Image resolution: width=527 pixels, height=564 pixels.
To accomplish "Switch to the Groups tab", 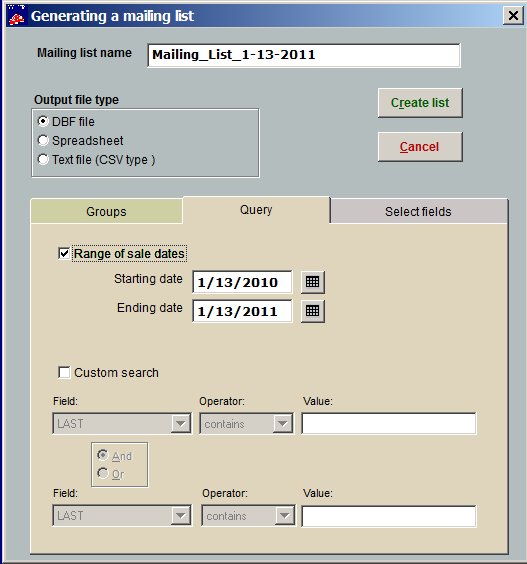I will [x=106, y=212].
